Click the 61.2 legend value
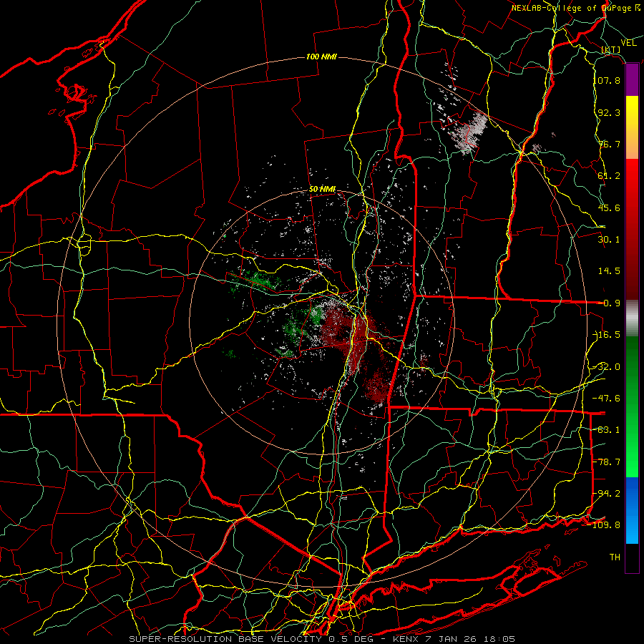 (x=609, y=176)
